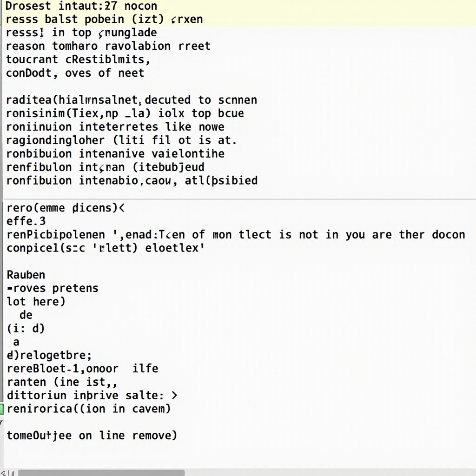Viewport: 476px width, 476px height.
Task: Click the line "ronbibuion intenanive vaielontihe"
Action: click(115, 154)
